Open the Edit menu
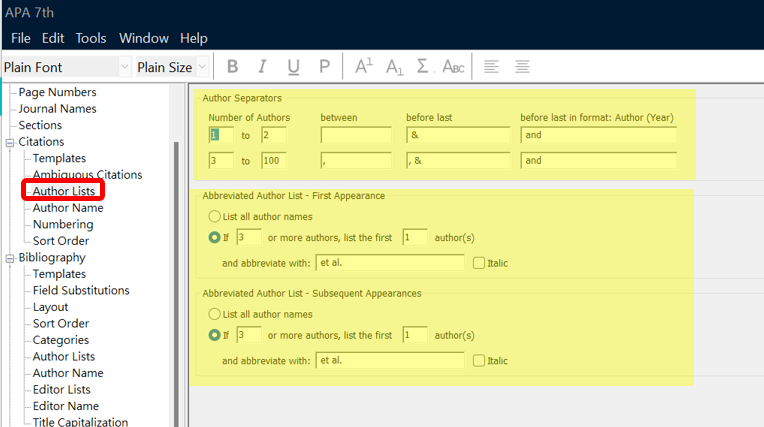Image resolution: width=764 pixels, height=427 pixels. point(53,38)
